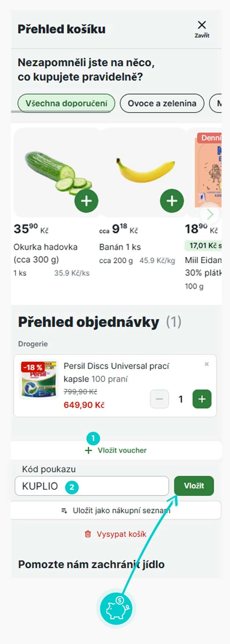Open the Vložit voucher link
230x644 pixels.
(x=121, y=450)
